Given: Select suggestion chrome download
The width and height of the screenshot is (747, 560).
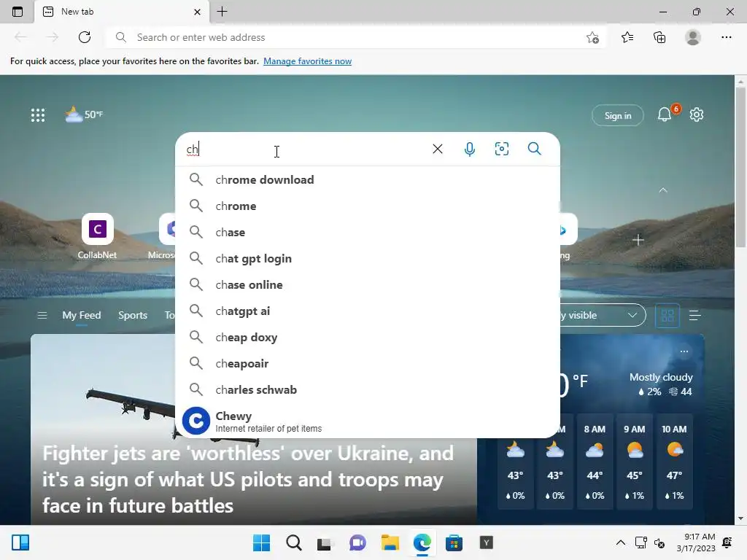Looking at the screenshot, I should [x=368, y=179].
